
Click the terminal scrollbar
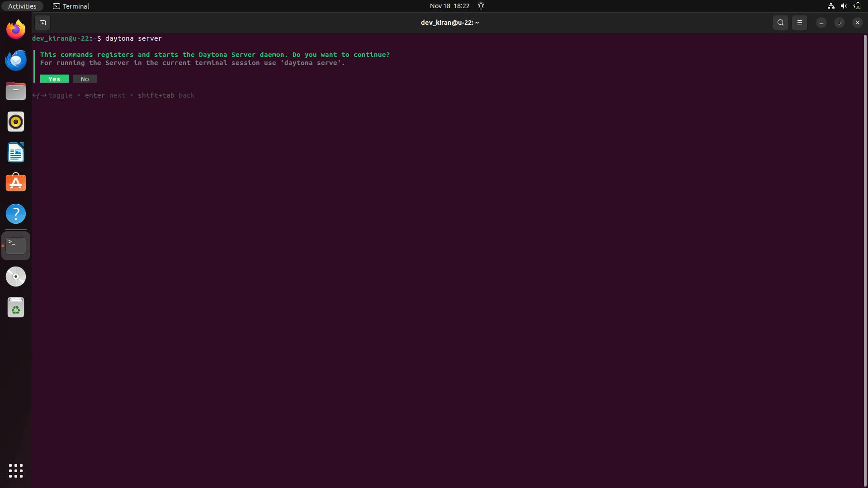(865, 260)
